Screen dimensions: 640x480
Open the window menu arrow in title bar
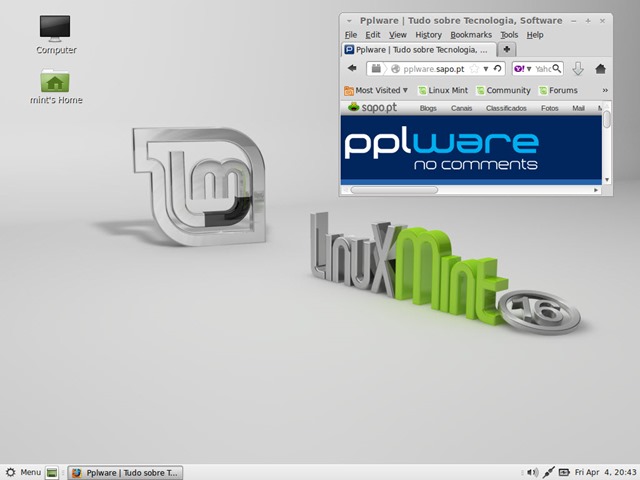tap(349, 21)
